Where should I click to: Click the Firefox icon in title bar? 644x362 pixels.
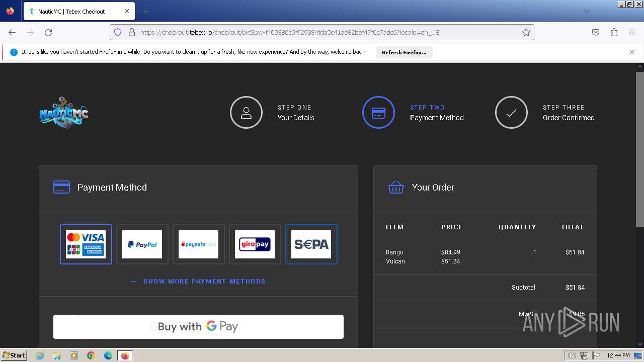click(10, 11)
